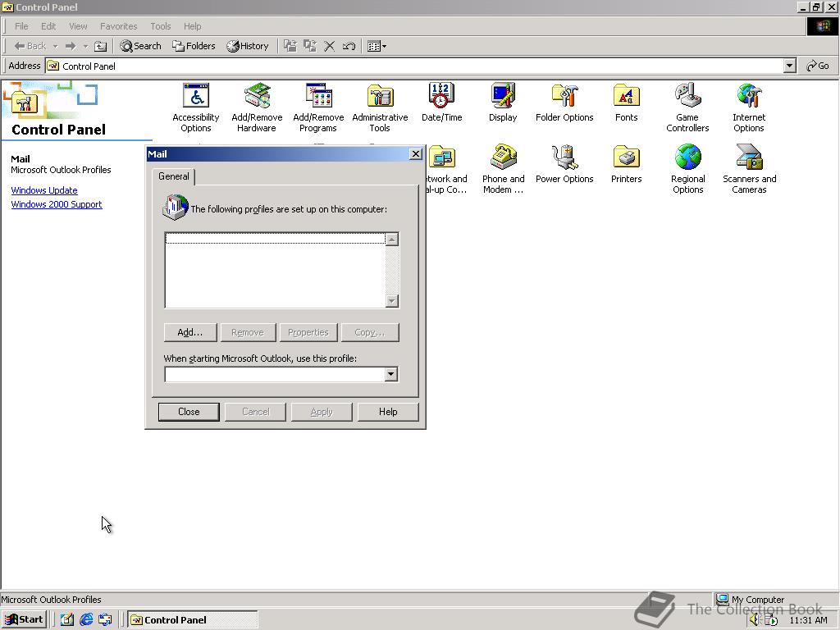Screen dimensions: 840x630
Task: Open Scanners and Cameras icon
Action: click(x=749, y=169)
